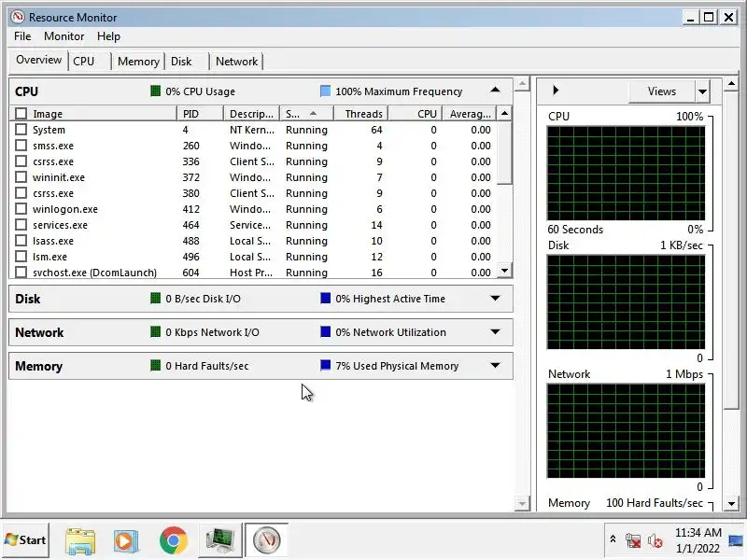Expand the Memory section
The height and width of the screenshot is (560, 747).
[495, 365]
